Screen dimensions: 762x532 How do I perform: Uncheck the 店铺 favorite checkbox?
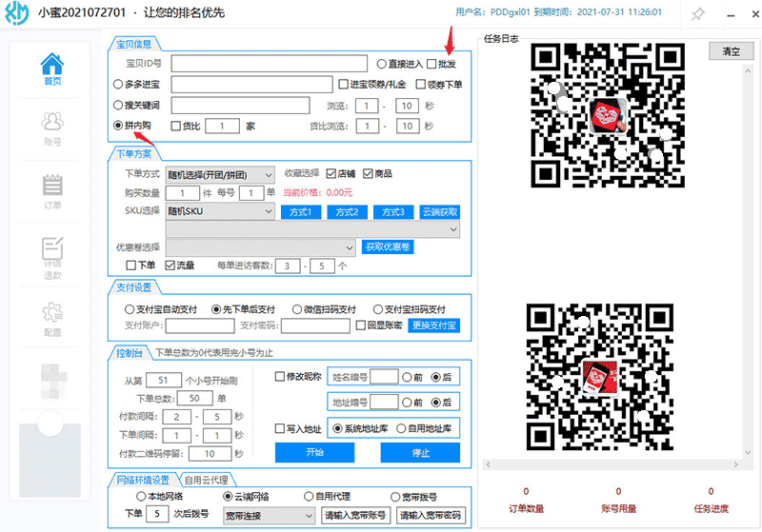pos(331,173)
